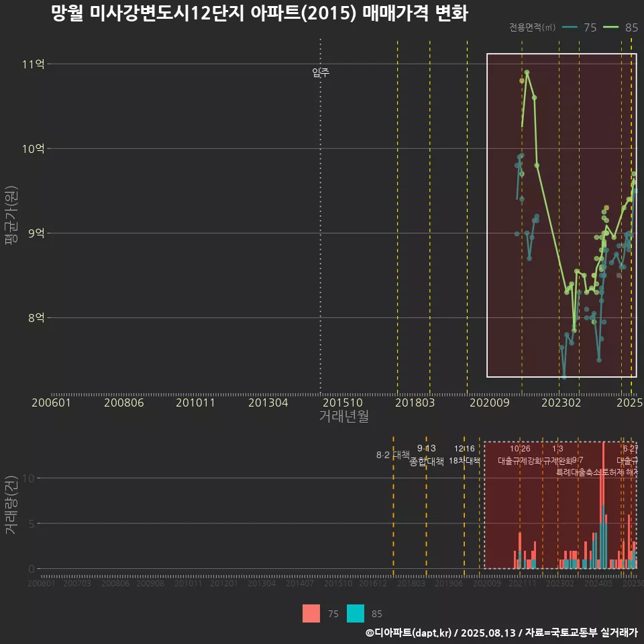644x644 pixels.
Task: Click '201906' on the volume chart axis
Action: coord(449,583)
